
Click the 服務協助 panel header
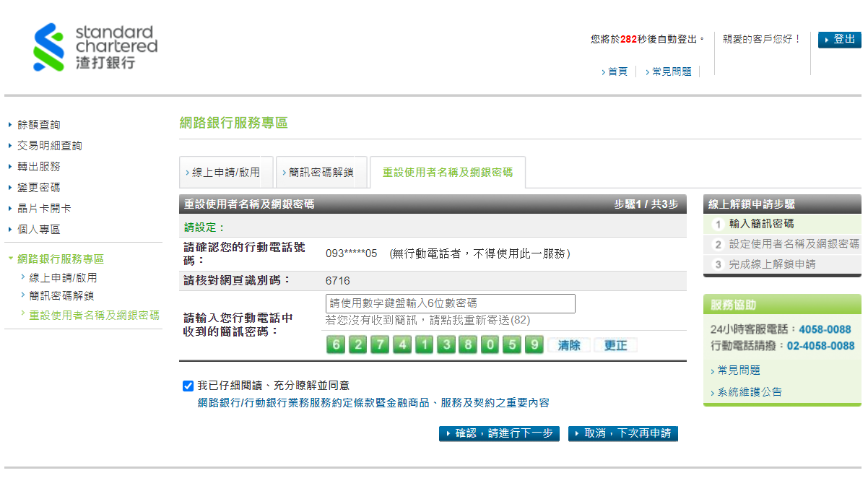(782, 305)
